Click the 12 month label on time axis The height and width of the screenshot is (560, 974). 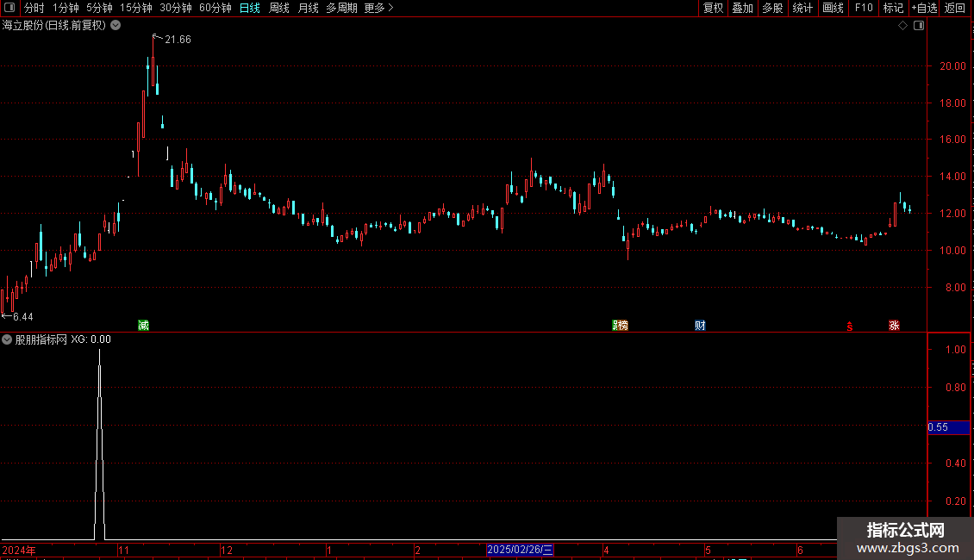227,551
